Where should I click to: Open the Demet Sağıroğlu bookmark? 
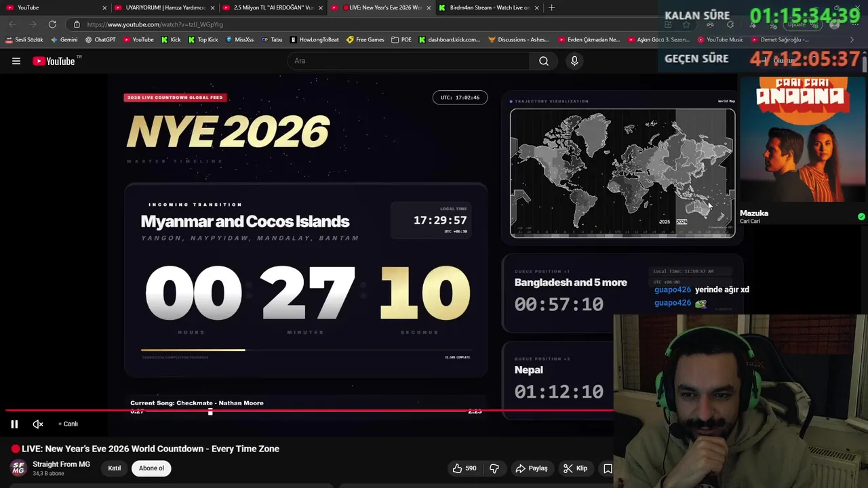(779, 40)
